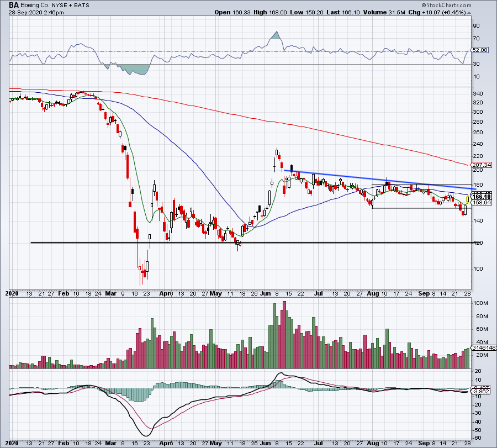Click the High 168.00 value
The height and width of the screenshot is (448, 497).
(270, 12)
